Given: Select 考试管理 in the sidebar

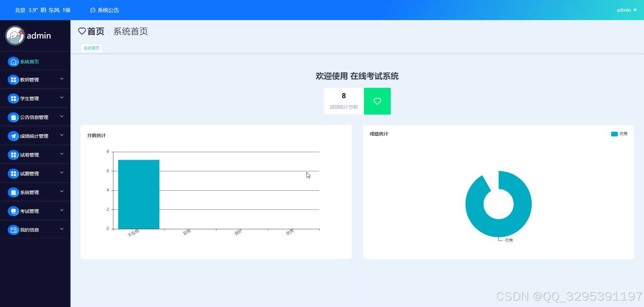Looking at the screenshot, I should [29, 211].
